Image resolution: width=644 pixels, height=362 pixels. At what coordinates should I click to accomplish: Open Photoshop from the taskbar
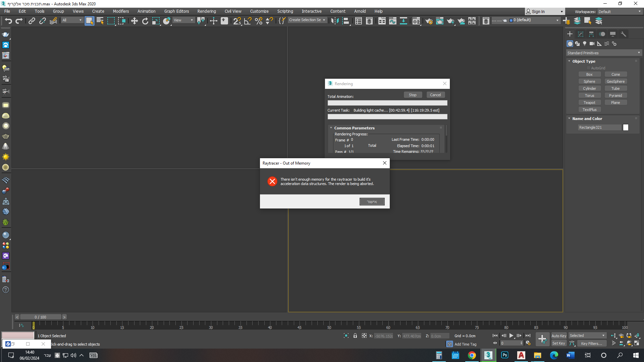point(504,355)
